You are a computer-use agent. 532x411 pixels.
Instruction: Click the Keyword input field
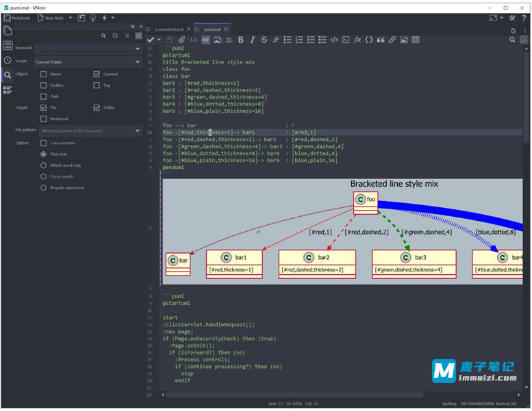[x=88, y=49]
